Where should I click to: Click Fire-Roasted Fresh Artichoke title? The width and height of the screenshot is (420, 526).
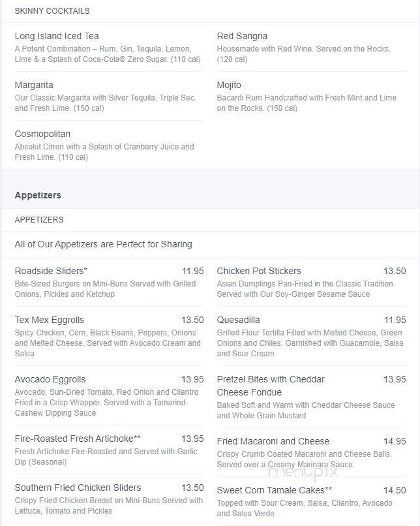tap(78, 439)
